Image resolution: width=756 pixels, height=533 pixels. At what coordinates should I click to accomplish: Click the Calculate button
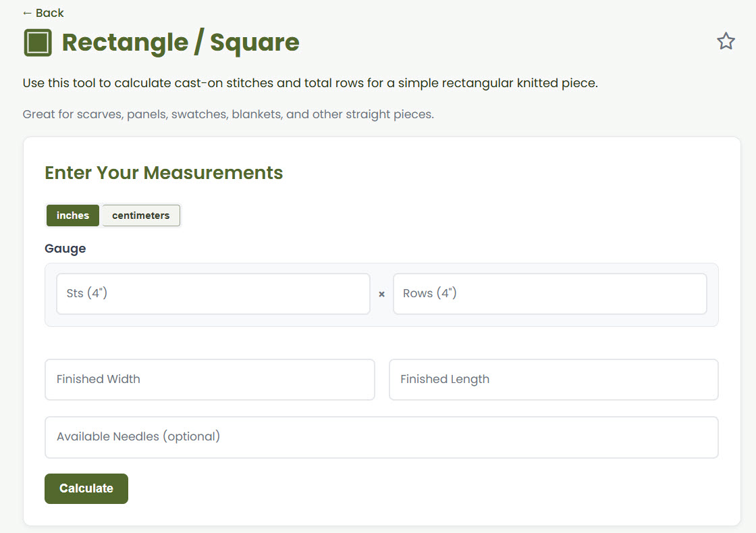click(86, 488)
